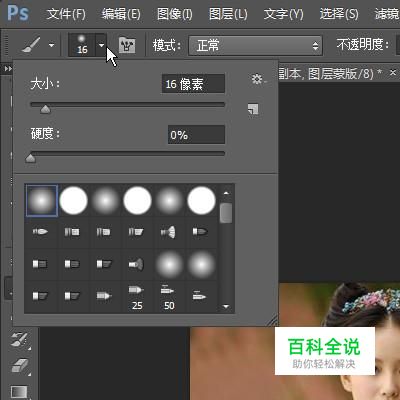
Task: Select the highlighted soft round brush preset
Action: coord(42,201)
